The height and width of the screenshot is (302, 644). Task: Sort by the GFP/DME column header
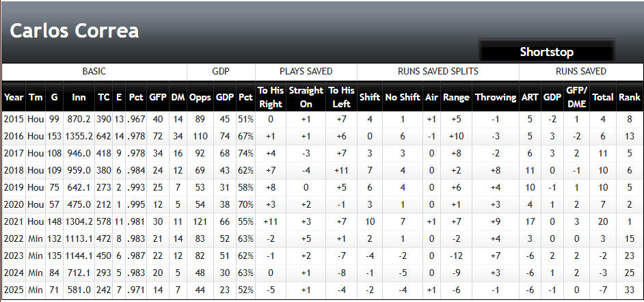pyautogui.click(x=576, y=97)
